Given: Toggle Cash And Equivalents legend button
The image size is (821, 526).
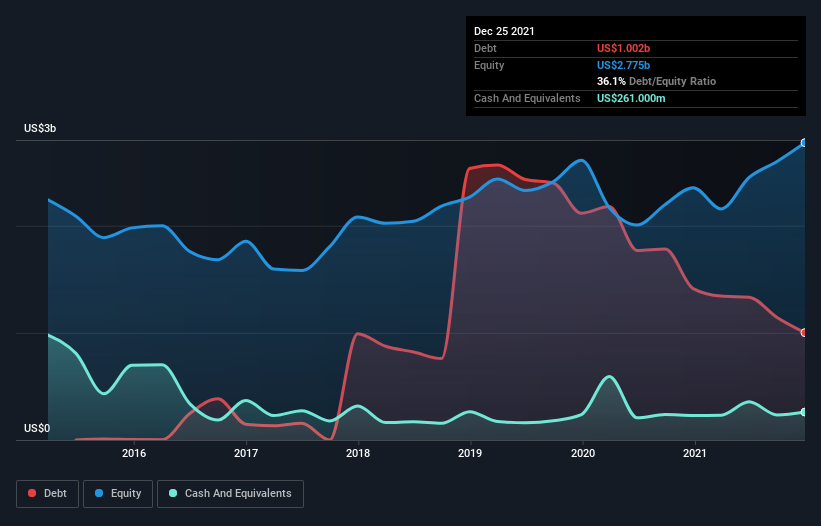Looking at the screenshot, I should point(230,494).
